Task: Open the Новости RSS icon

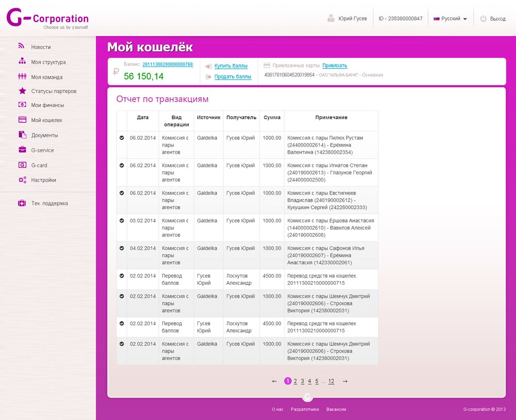Action: coord(21,46)
